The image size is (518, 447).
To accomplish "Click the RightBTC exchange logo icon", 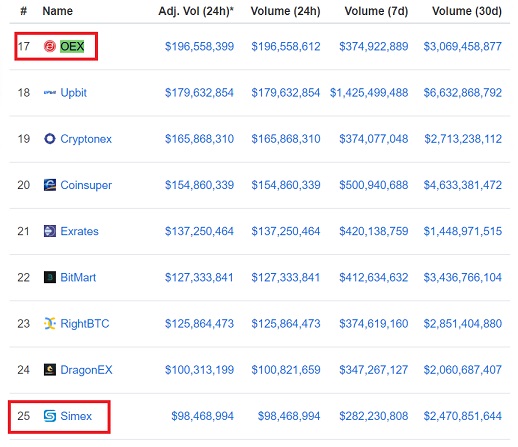I will pos(50,323).
